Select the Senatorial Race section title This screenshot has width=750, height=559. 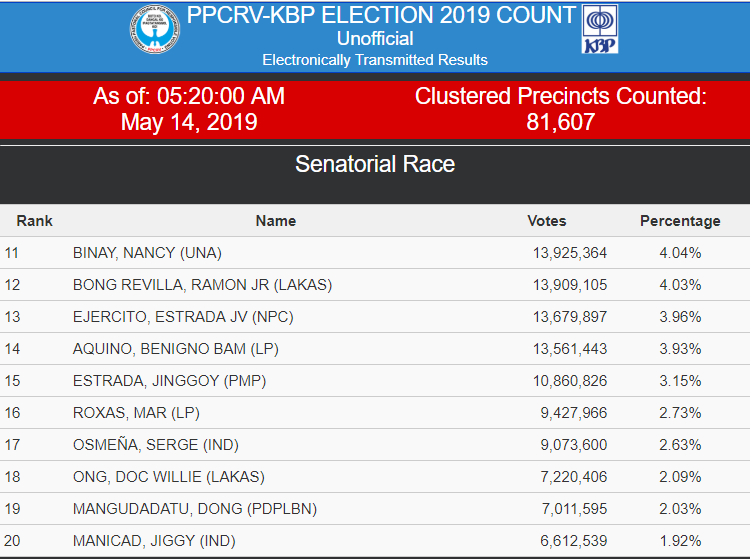pyautogui.click(x=375, y=164)
